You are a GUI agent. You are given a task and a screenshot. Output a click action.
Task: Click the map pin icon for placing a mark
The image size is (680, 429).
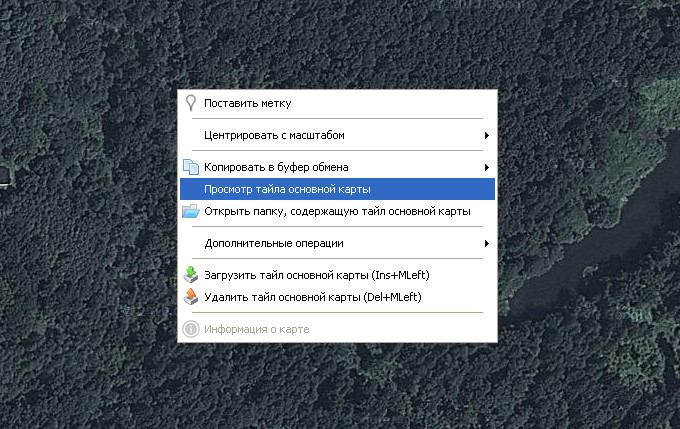[190, 103]
